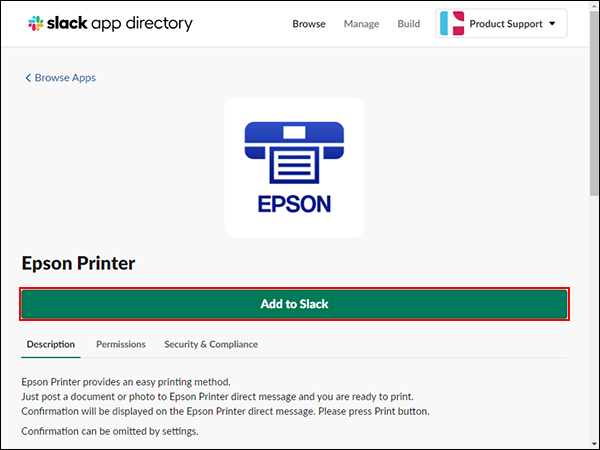Open the Browse menu item

(x=309, y=24)
